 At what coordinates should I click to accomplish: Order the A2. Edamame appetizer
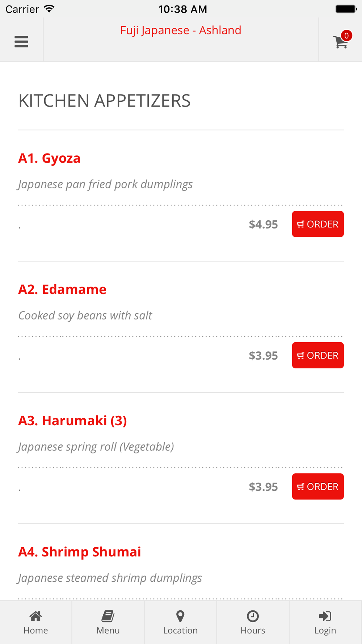pos(318,355)
